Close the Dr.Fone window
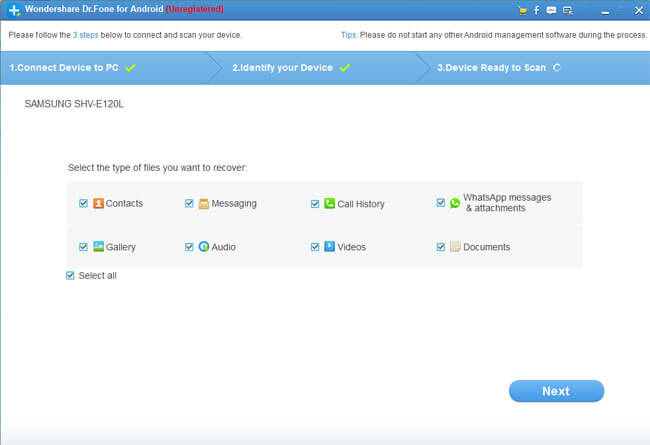The width and height of the screenshot is (650, 445). click(639, 10)
